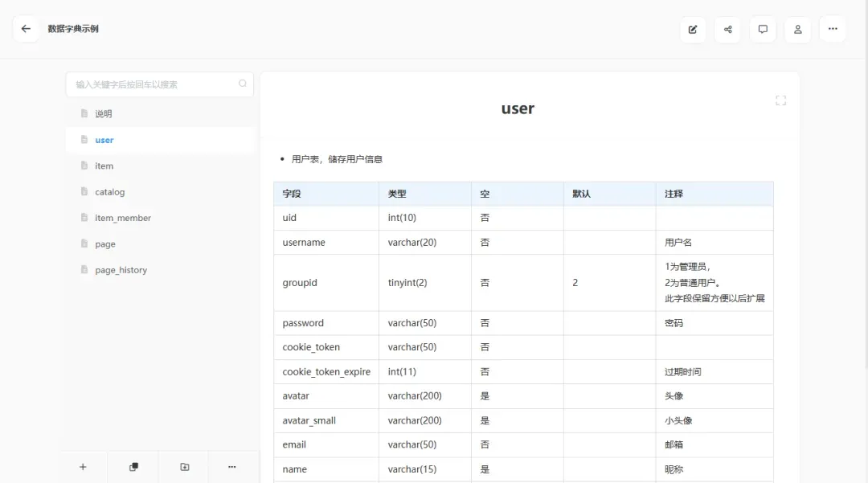Focus the keyword search input field
The height and width of the screenshot is (483, 868).
click(153, 84)
